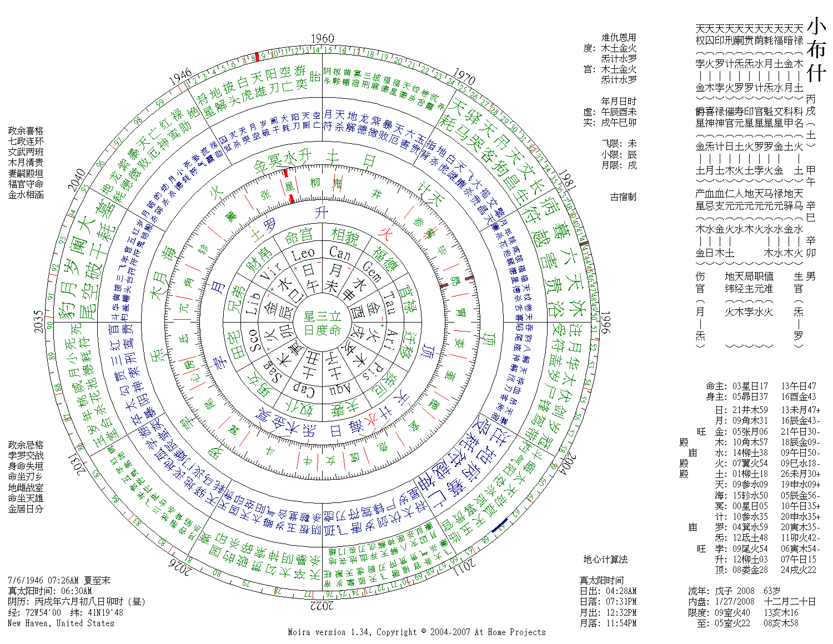This screenshot has height=644, width=833.
Task: Click the 顶: 08娄金28 row
Action: click(765, 570)
